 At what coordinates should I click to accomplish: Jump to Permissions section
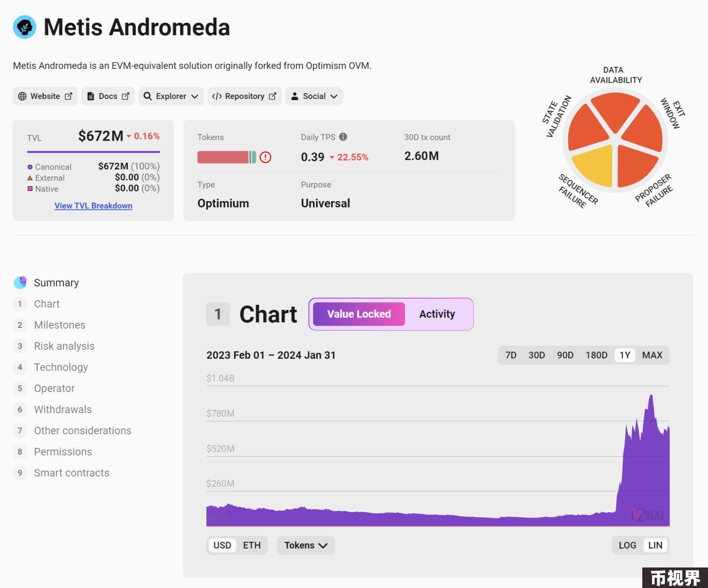63,452
